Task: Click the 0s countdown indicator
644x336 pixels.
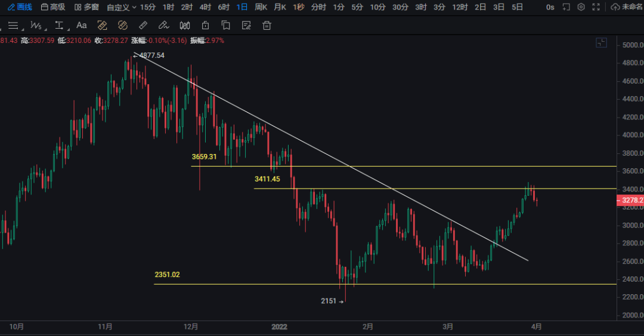Action: [550, 7]
